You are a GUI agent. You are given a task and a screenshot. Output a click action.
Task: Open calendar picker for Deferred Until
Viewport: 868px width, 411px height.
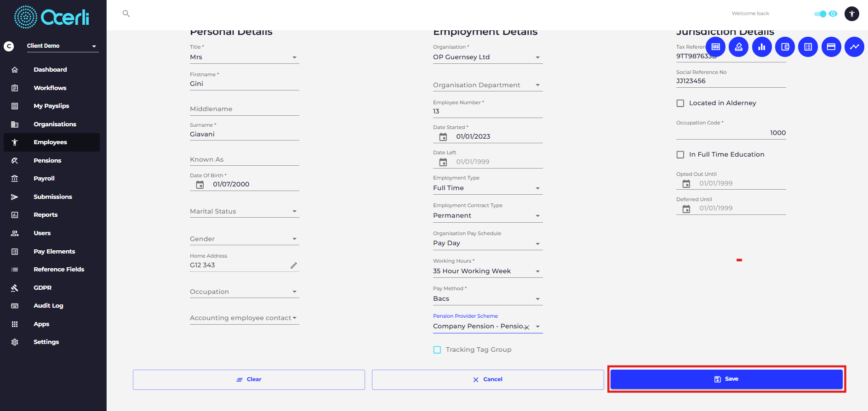[x=686, y=209]
